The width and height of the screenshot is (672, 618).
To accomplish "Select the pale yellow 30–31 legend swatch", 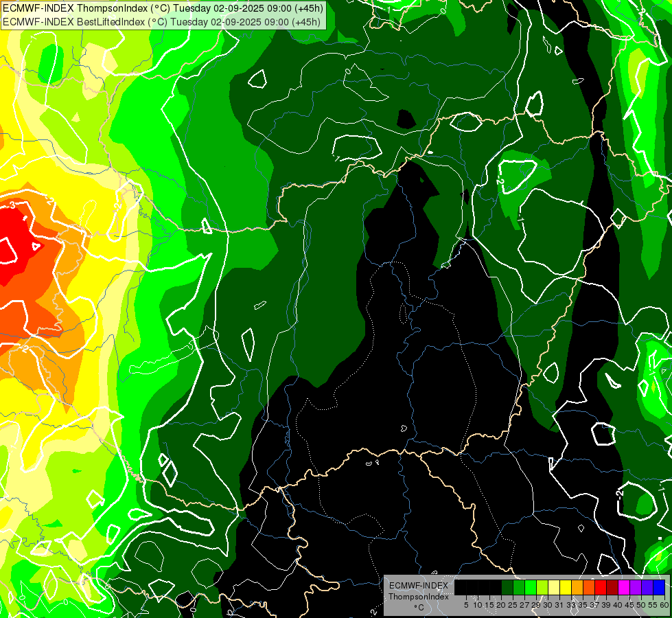I will pos(554,587).
